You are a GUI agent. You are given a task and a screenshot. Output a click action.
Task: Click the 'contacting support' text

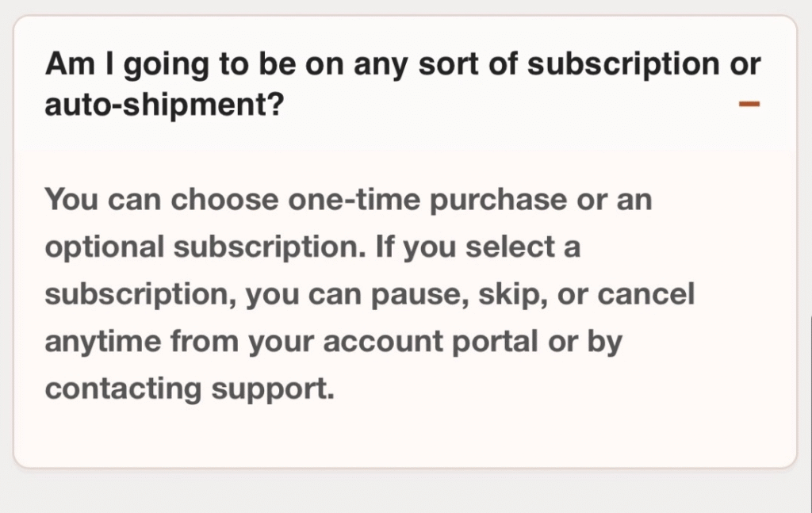point(187,389)
